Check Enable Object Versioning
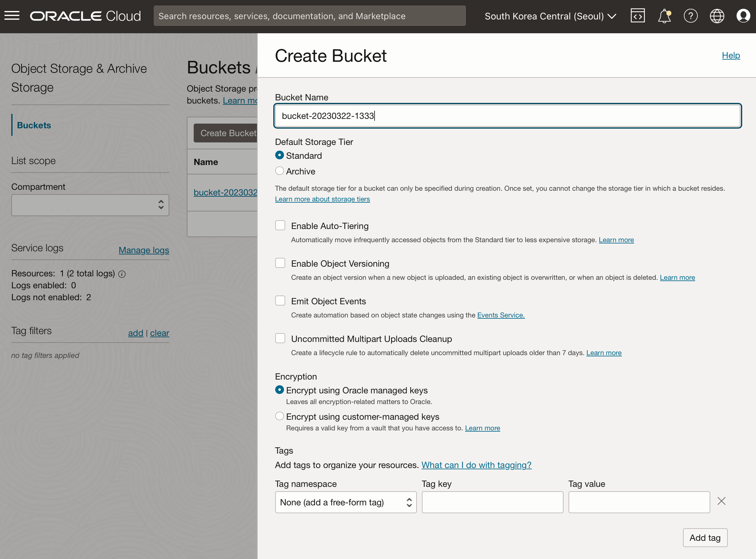Viewport: 756px width, 559px height. pos(280,263)
